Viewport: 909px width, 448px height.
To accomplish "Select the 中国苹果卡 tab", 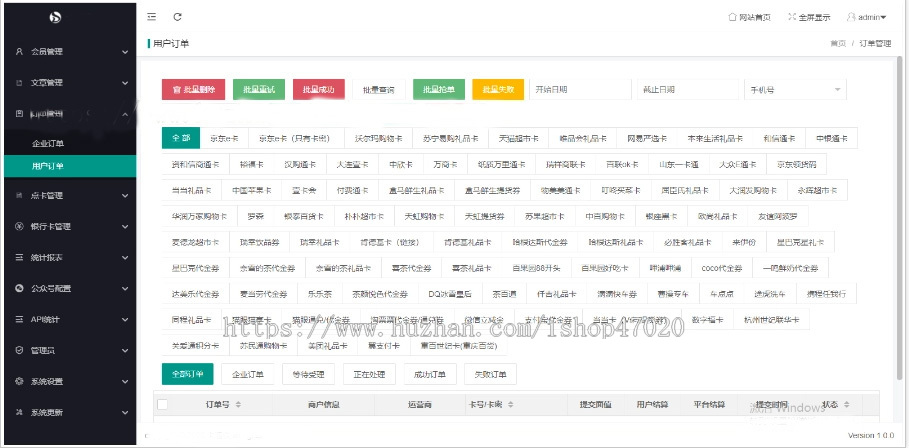I will click(252, 190).
